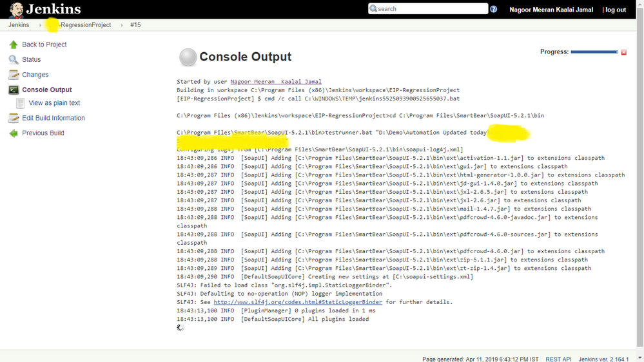Click the zt-zip-1.4.jar log line
644x362 pixels.
[384, 269]
